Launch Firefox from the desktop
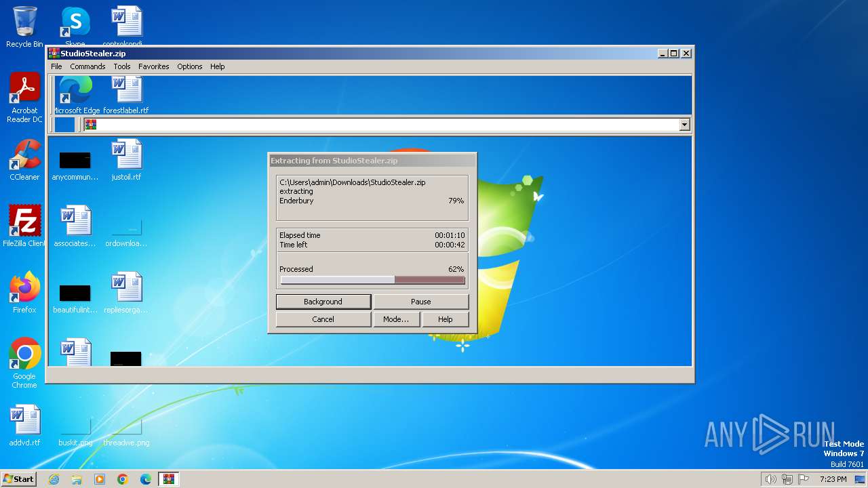The image size is (868, 488). point(24,293)
